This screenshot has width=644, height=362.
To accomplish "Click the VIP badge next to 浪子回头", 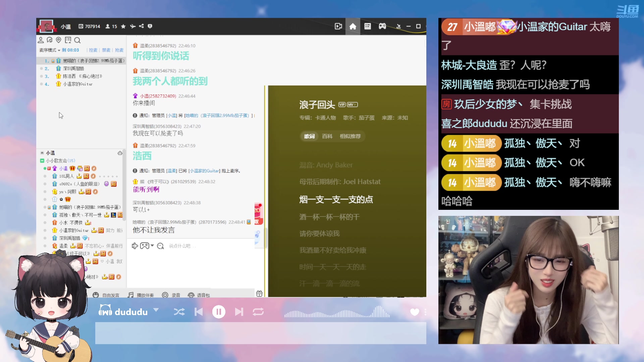I will click(x=342, y=105).
